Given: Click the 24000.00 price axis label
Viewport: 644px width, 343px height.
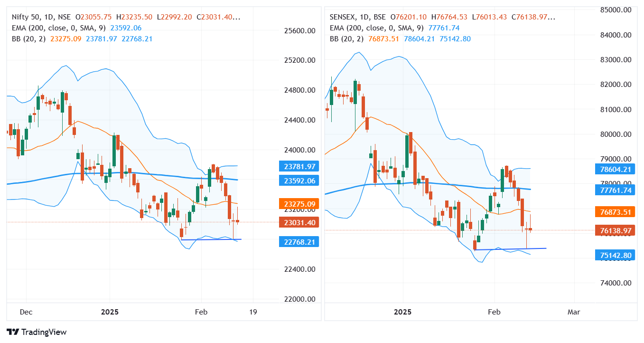Looking at the screenshot, I should (x=299, y=150).
